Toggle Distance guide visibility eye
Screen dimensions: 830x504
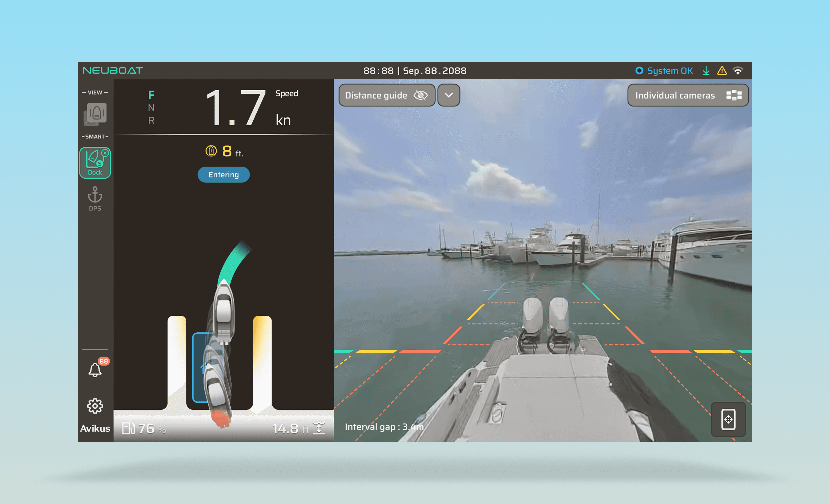[x=420, y=95]
